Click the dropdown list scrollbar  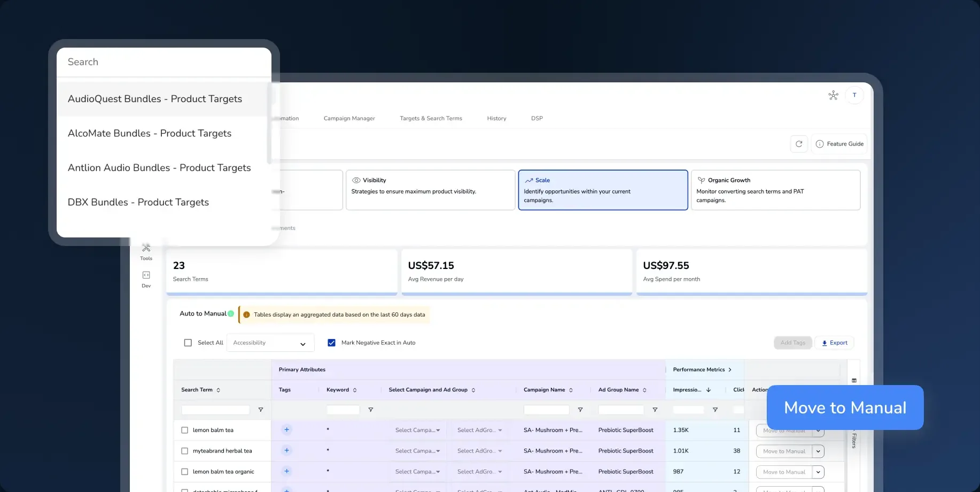click(269, 123)
